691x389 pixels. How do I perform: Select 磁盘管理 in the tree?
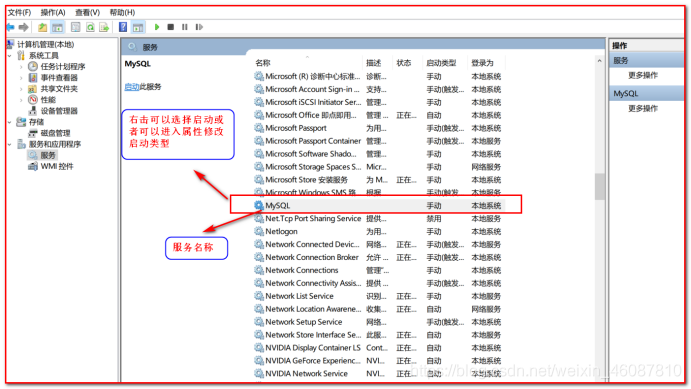[56, 133]
